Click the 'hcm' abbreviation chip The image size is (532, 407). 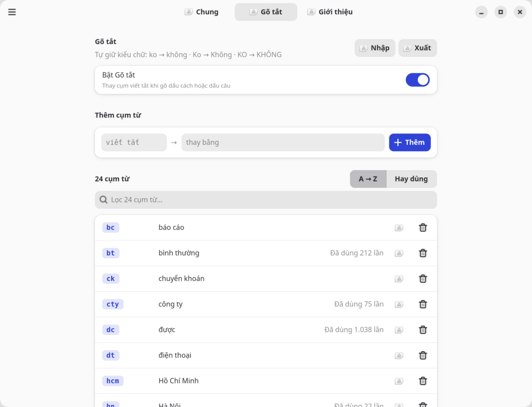point(113,381)
